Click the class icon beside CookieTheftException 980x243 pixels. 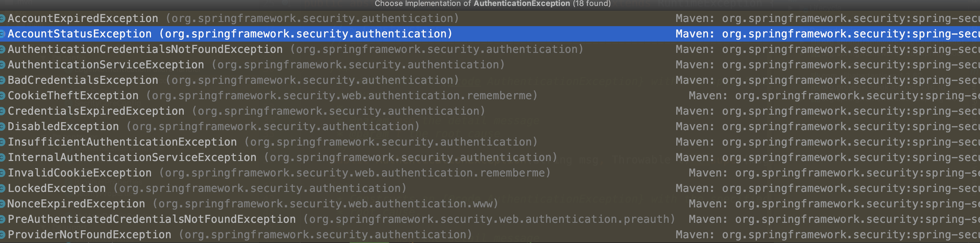pos(2,96)
